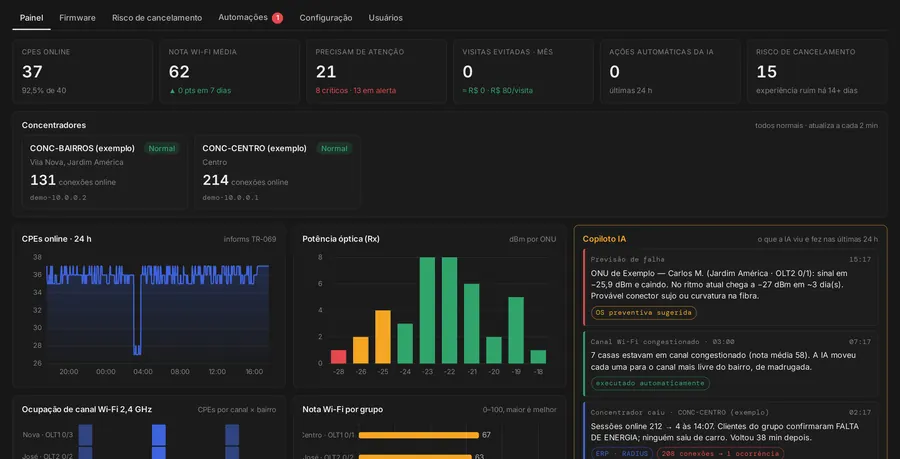
Task: Select the Nota Wi-Fi Média card
Action: pyautogui.click(x=230, y=71)
